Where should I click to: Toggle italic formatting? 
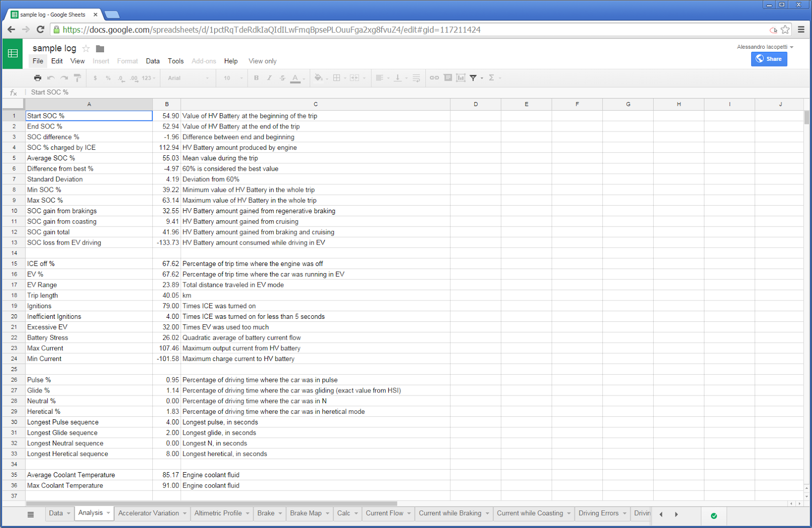pos(269,78)
